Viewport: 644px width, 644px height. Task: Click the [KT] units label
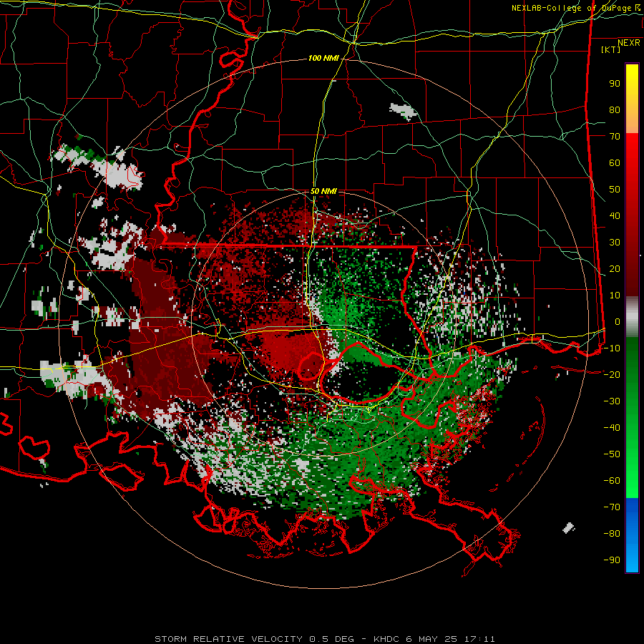pos(611,49)
